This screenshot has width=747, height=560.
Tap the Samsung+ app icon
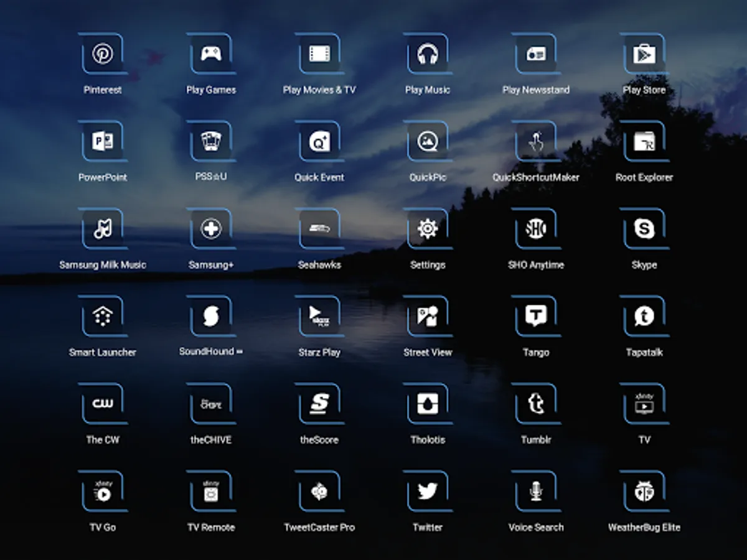211,229
